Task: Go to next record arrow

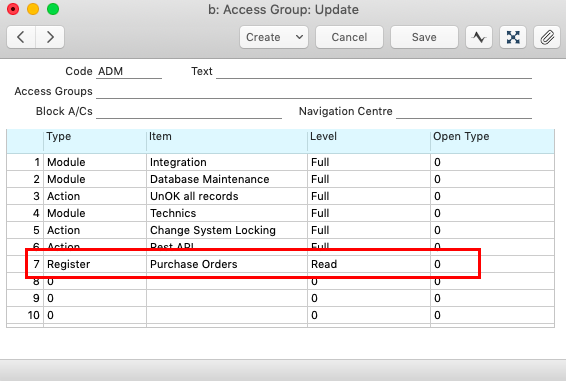Action: [x=50, y=37]
